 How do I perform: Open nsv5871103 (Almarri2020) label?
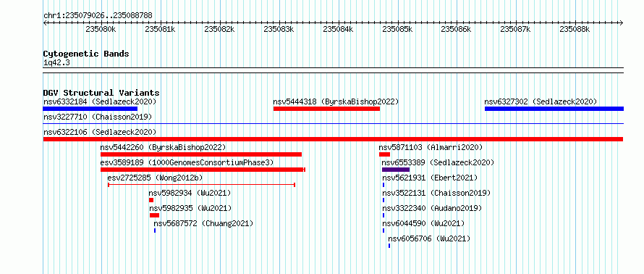pos(431,147)
